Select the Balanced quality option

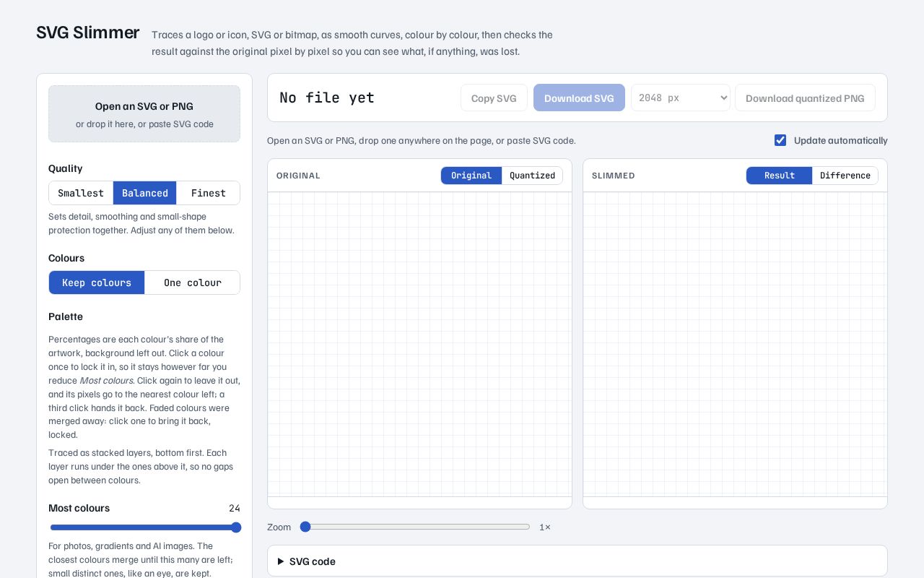(x=145, y=193)
